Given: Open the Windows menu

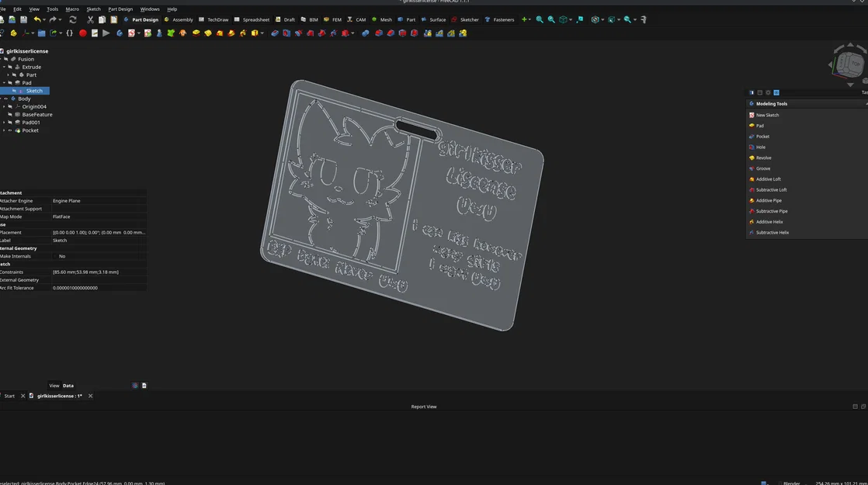Looking at the screenshot, I should click(150, 9).
